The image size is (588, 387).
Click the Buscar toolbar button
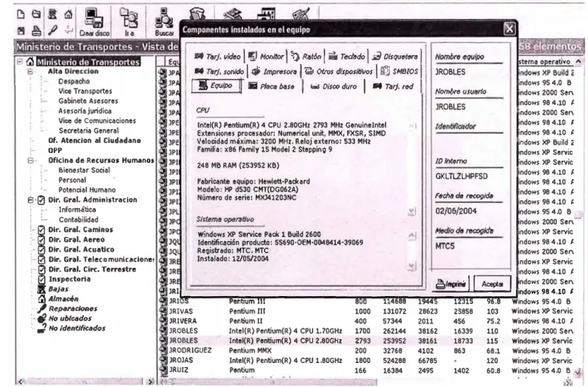tap(165, 22)
